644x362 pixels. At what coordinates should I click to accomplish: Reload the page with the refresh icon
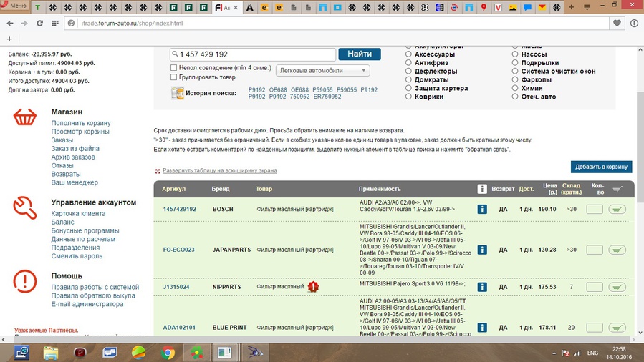(x=39, y=24)
